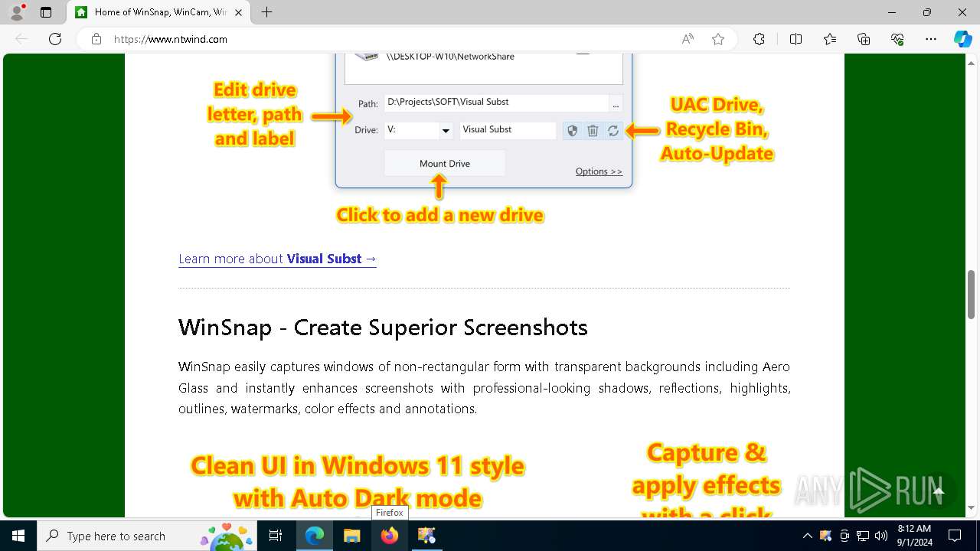View site information lock icon

(96, 39)
